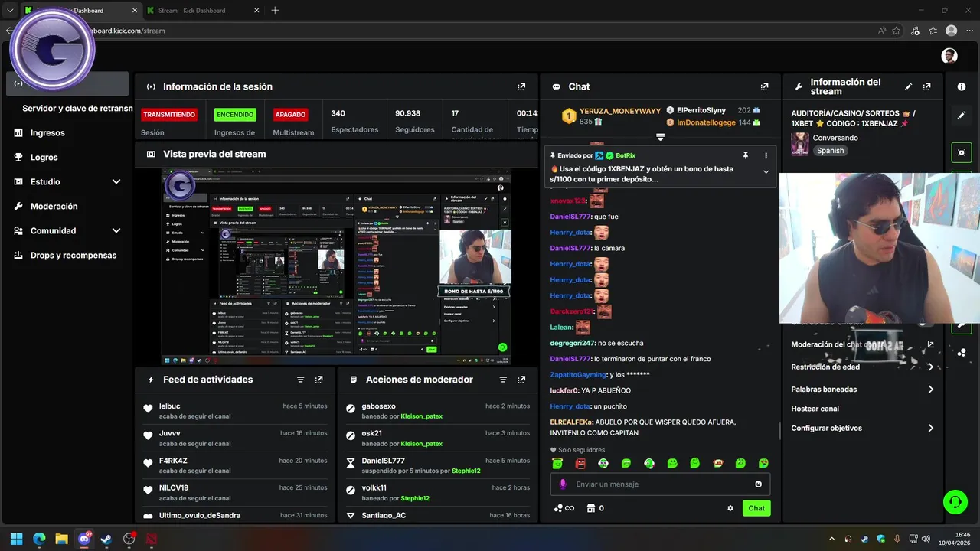The image size is (980, 551).
Task: Focus the Enviar un mensaje input
Action: pos(660,484)
